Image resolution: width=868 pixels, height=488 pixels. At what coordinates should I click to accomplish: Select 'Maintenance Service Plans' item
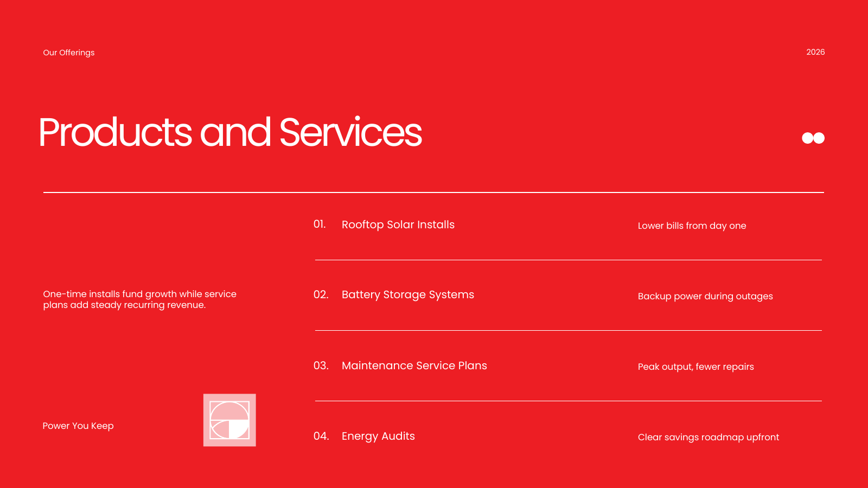point(414,365)
